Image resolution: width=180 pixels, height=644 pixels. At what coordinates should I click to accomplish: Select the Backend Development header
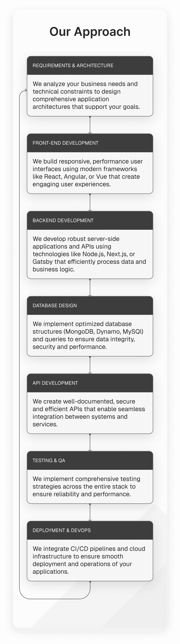pyautogui.click(x=90, y=220)
